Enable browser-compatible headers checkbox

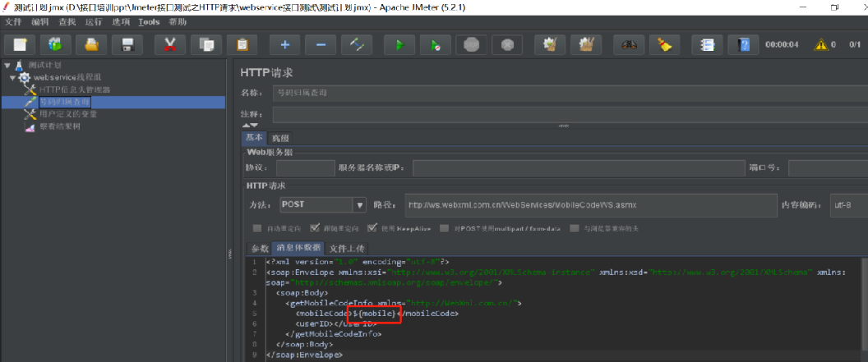pyautogui.click(x=575, y=228)
